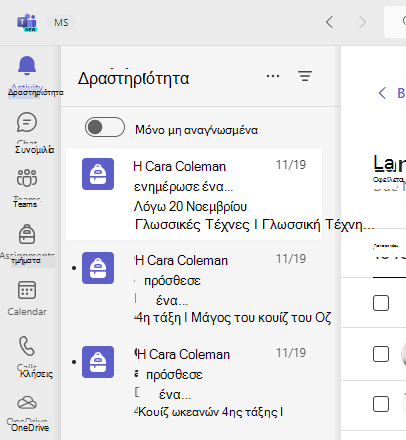406x440 pixels.
Task: Open notification Cara Coleman ενημέρωσε ένα
Action: [194, 194]
